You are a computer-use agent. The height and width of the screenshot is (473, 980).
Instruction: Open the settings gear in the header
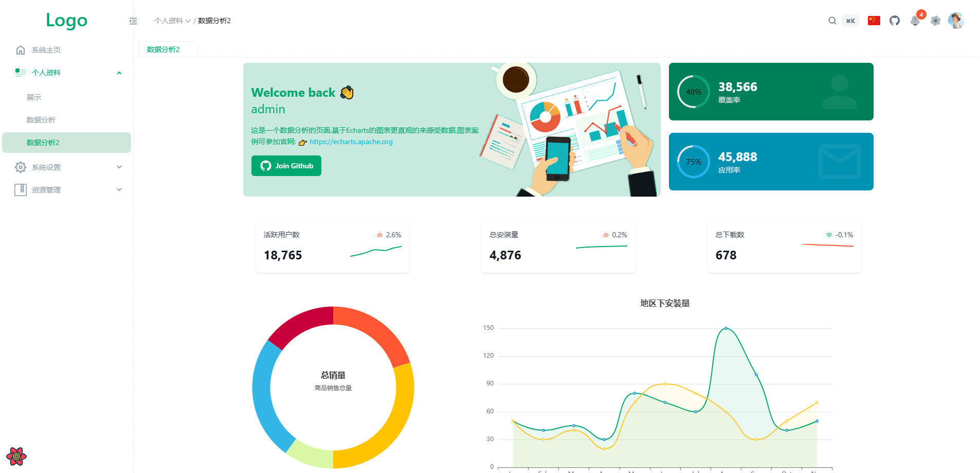936,21
